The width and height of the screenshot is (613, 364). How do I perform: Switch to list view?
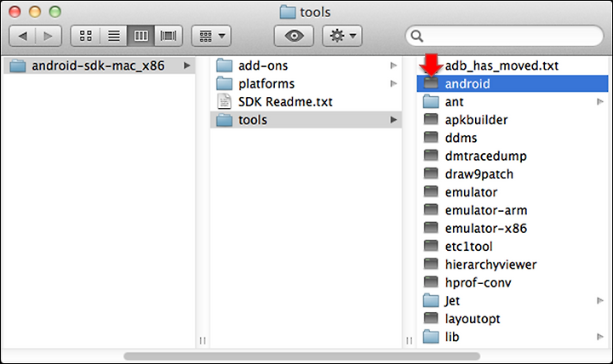click(x=113, y=36)
